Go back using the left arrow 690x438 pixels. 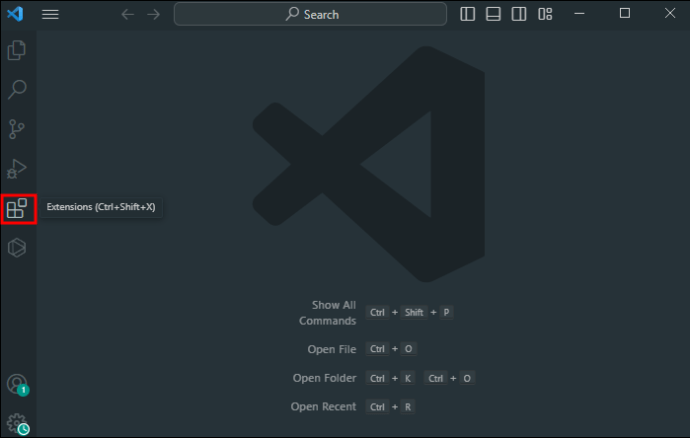[128, 15]
